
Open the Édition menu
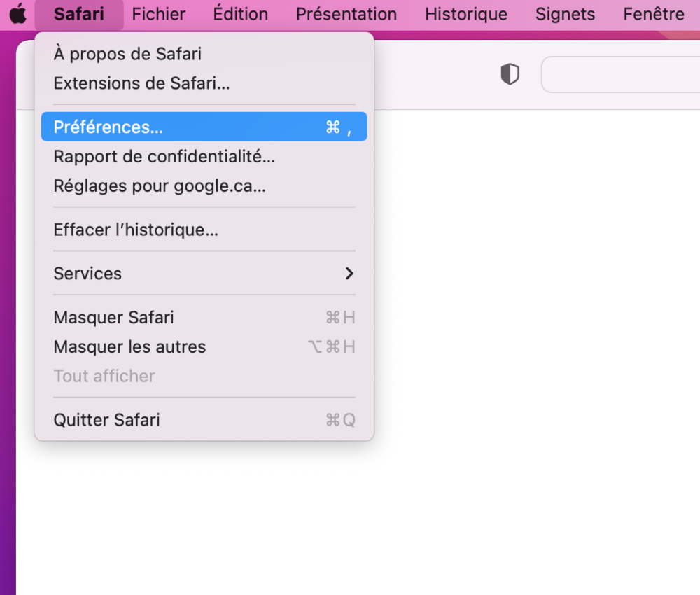pos(241,14)
